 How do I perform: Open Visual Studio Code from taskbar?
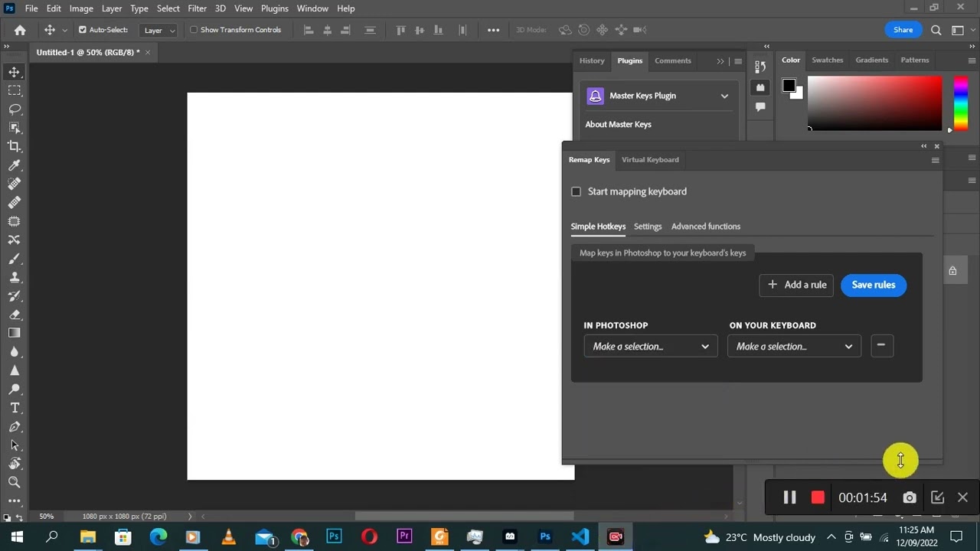(580, 536)
